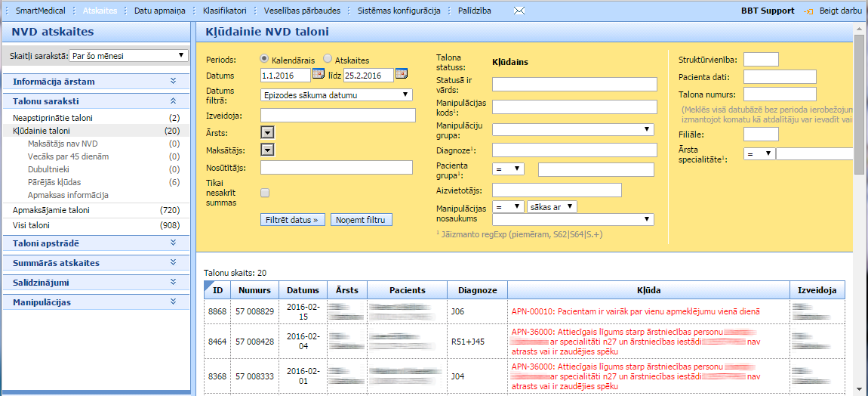
Task: Open the Maksātājs selector arrow button
Action: point(267,150)
